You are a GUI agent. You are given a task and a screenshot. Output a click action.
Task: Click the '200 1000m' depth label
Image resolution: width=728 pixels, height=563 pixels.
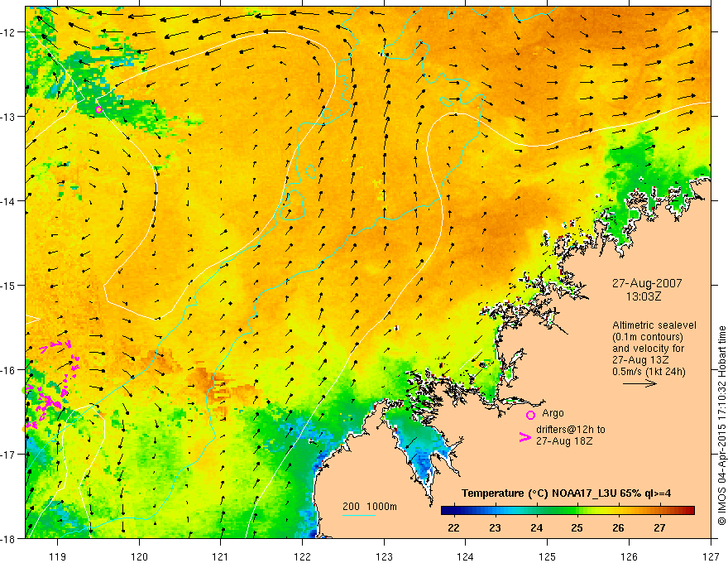click(370, 507)
